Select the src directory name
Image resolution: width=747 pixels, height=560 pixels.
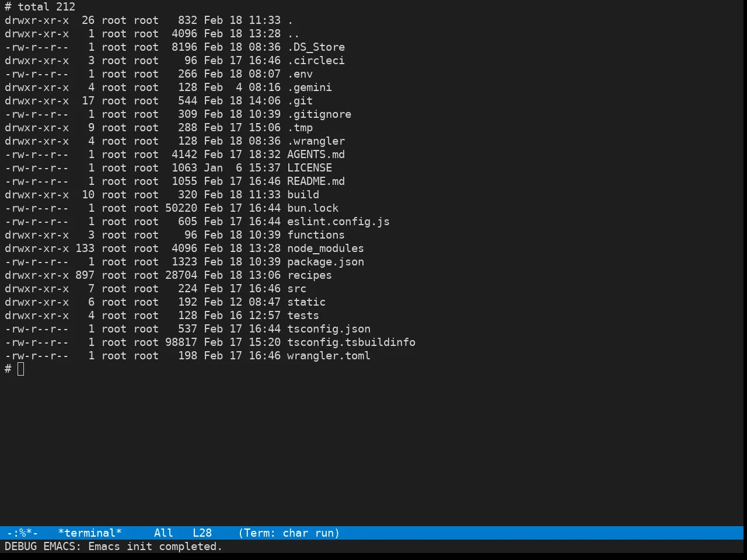(296, 289)
